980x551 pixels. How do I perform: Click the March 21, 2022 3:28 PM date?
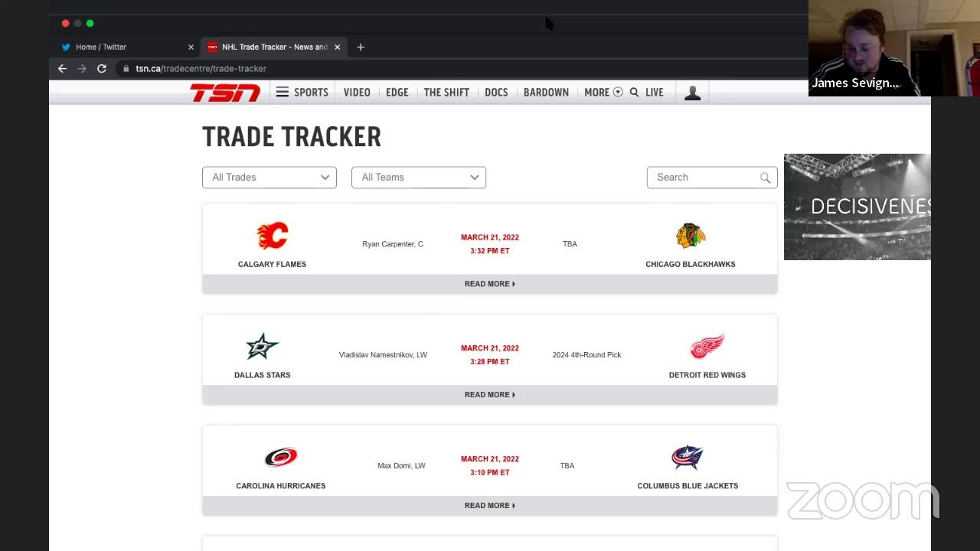click(490, 355)
